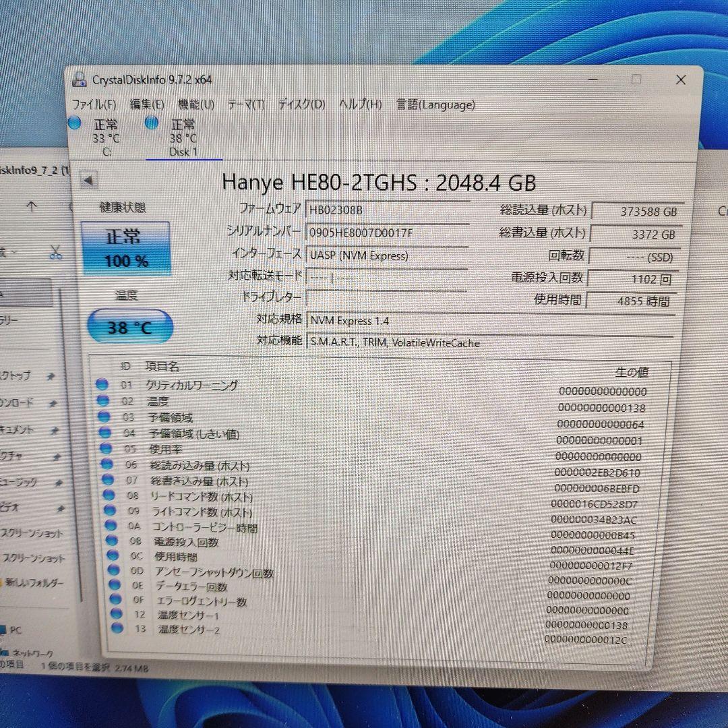The image size is (728, 728).
Task: Click status icon for 02 温度 row
Action: click(103, 400)
